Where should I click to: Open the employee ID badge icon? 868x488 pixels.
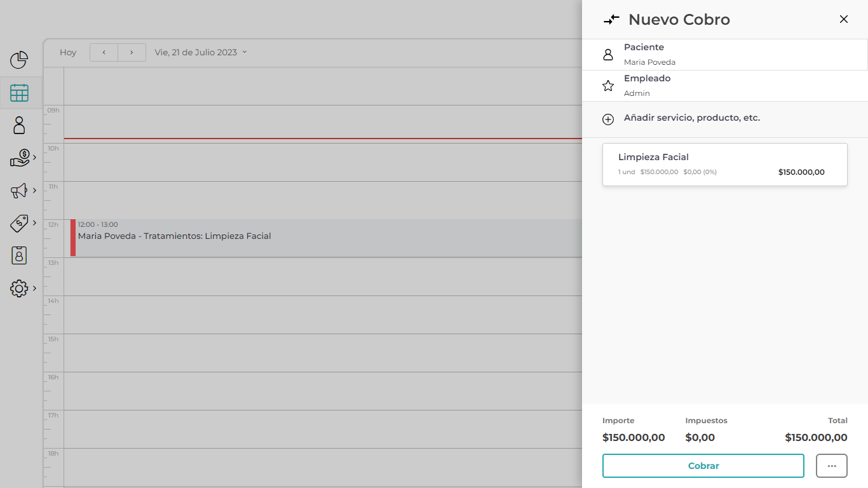click(19, 255)
